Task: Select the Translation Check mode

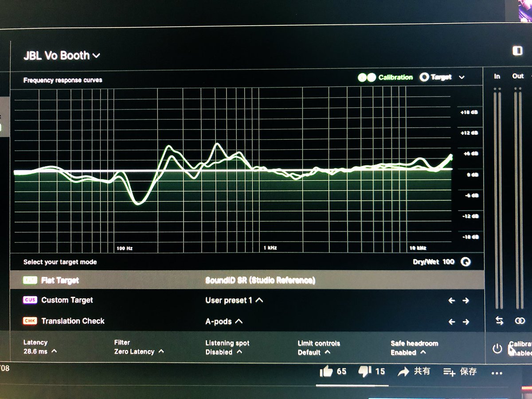Action: point(64,321)
